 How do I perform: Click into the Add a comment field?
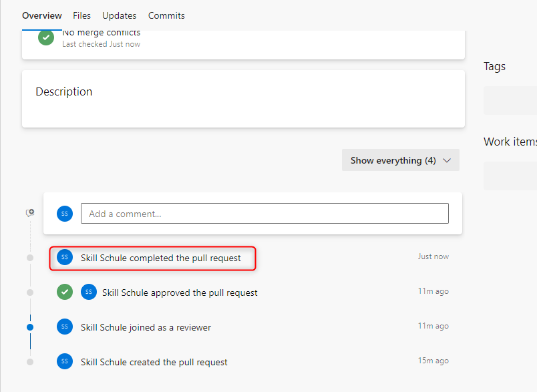click(x=264, y=214)
